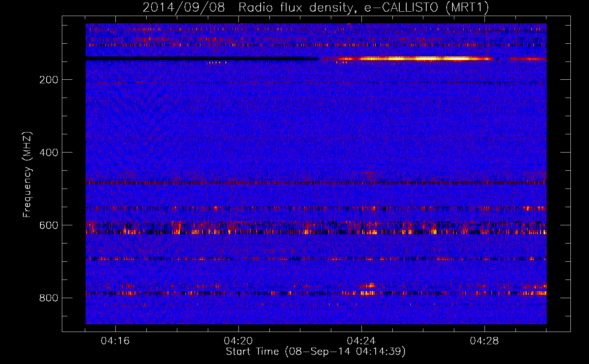Click the 04:28 time tick label

[x=485, y=341]
